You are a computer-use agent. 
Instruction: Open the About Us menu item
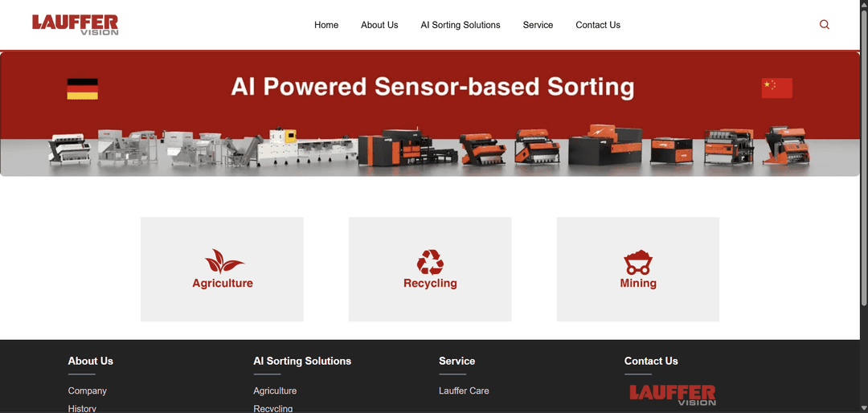coord(379,25)
